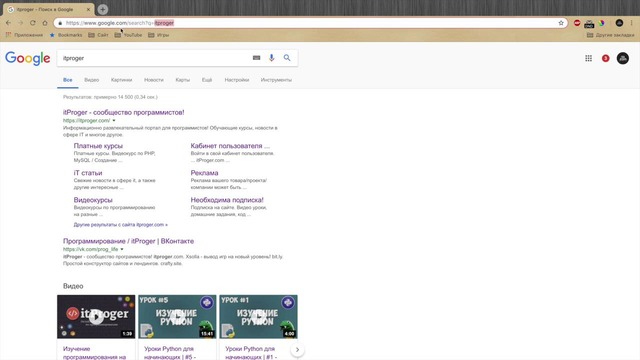The width and height of the screenshot is (640, 360).
Task: Open the on-screen keyboard in search box
Action: tap(256, 58)
